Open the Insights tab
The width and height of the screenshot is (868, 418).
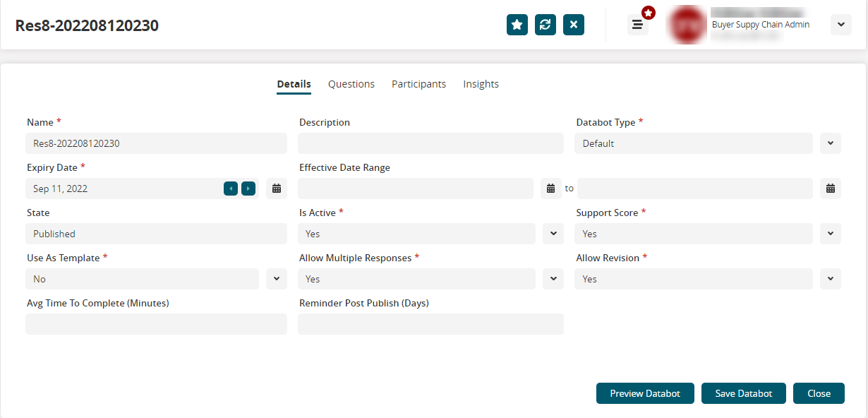[x=481, y=84]
